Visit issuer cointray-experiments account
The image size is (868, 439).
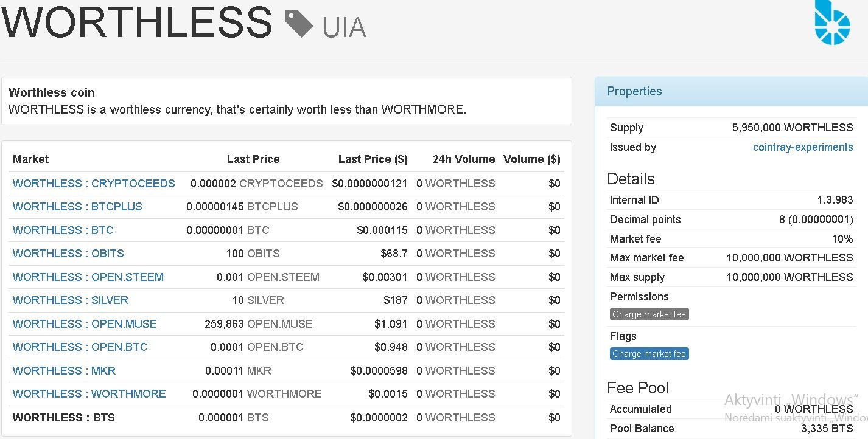(x=803, y=147)
